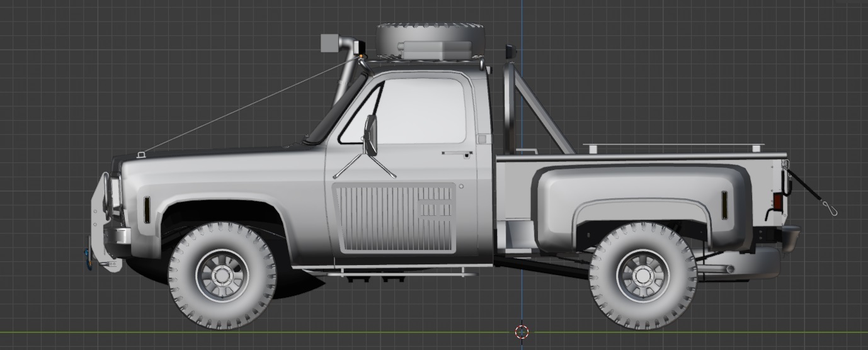Click the front wheel hub center
This screenshot has height=350, width=868.
pos(222,275)
